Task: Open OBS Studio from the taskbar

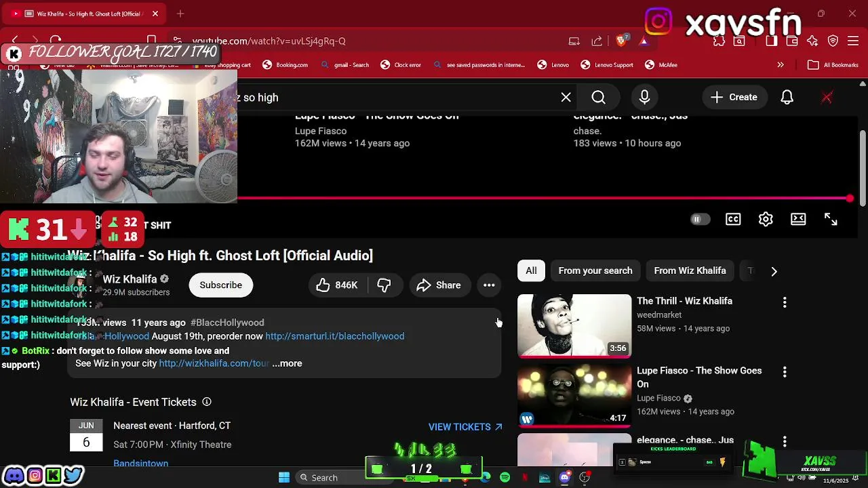Action: pos(585,478)
